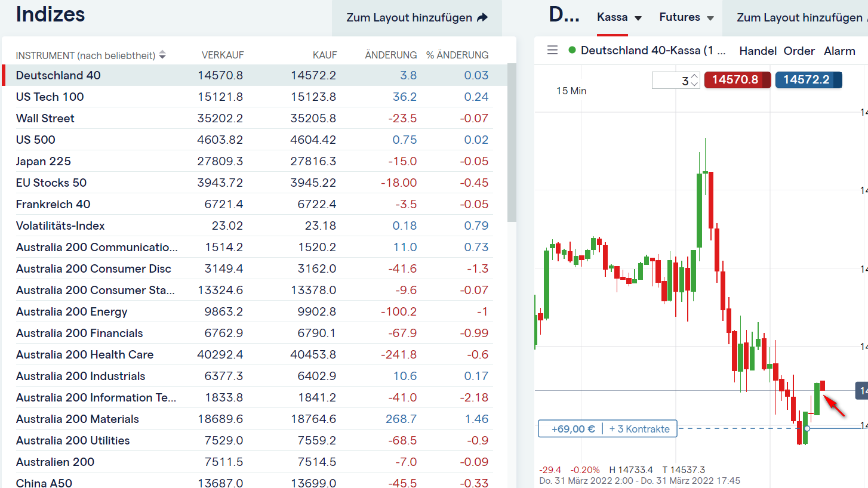Switch to the Handel tab
Image resolution: width=868 pixels, height=488 pixels.
[x=758, y=51]
